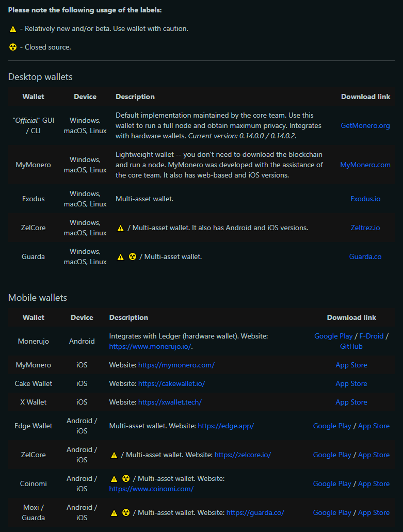Open the App Store link for MyMonero iOS
The height and width of the screenshot is (532, 403).
351,365
